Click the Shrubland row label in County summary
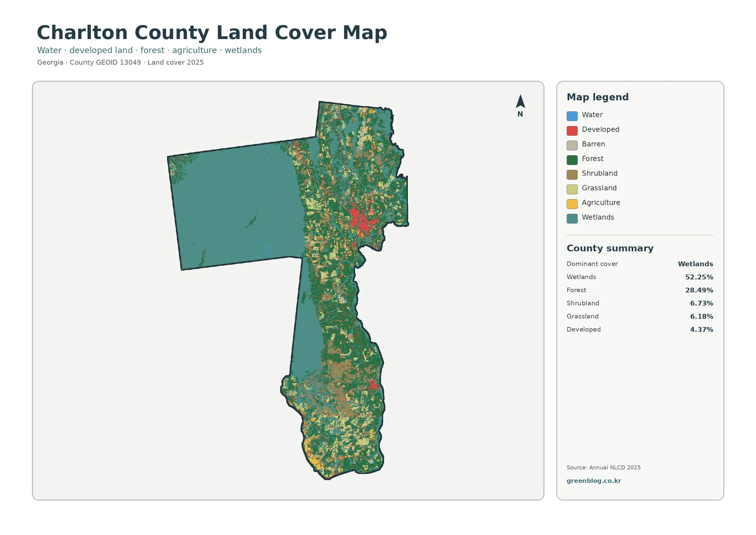 (x=583, y=303)
